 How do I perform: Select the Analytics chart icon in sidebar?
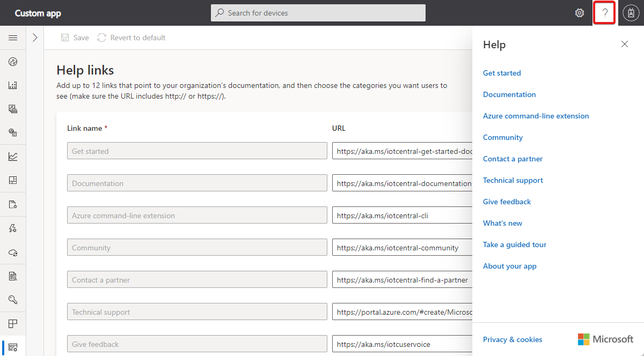coord(13,156)
